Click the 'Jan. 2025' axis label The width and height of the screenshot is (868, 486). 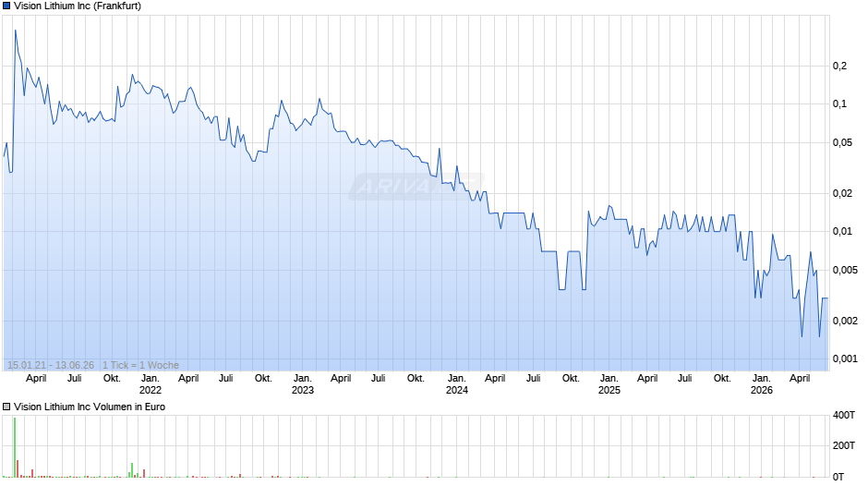point(609,384)
